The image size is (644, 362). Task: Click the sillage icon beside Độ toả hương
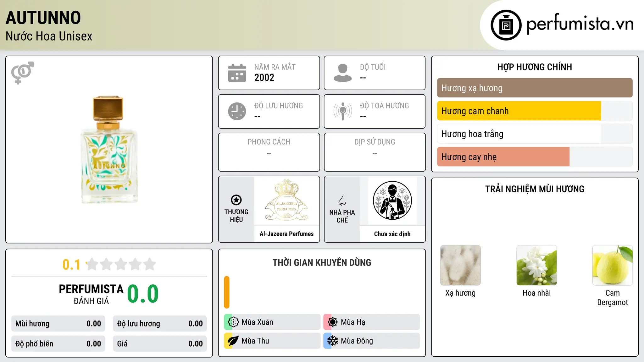[343, 111]
